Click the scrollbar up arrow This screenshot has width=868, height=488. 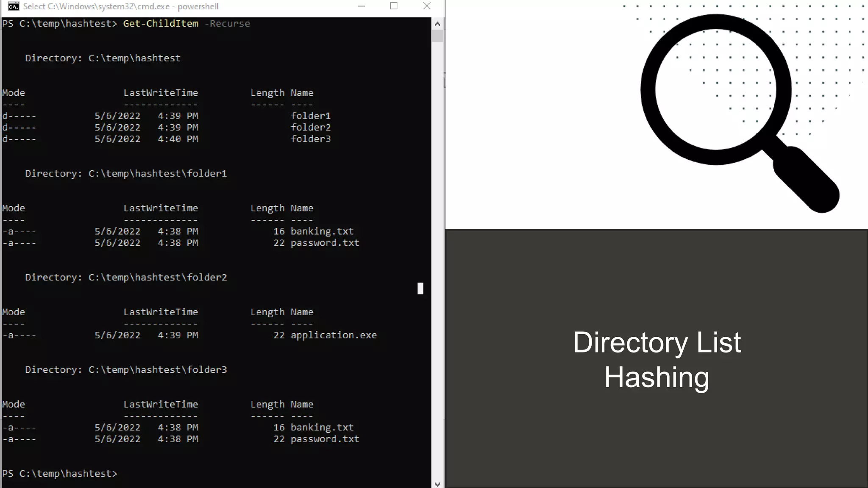point(437,24)
